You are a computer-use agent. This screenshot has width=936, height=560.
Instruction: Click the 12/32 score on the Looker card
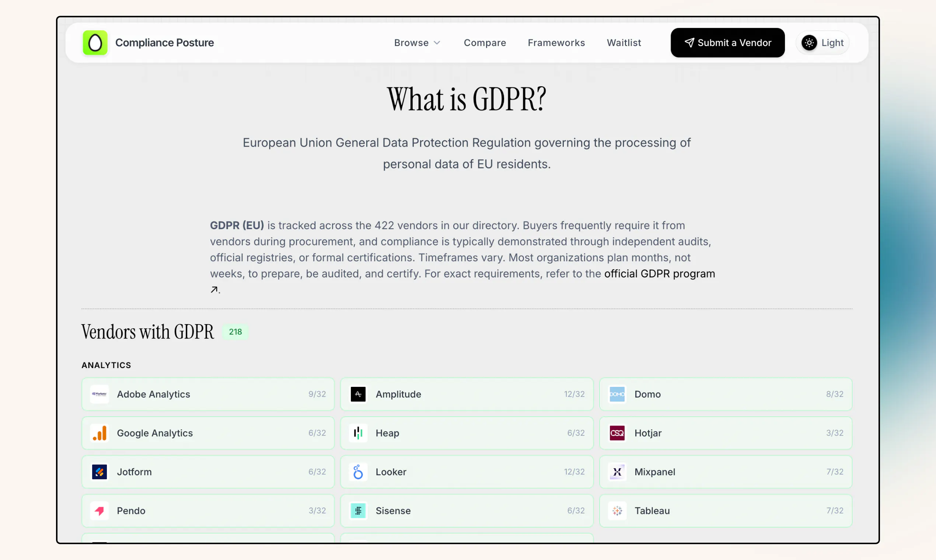574,472
